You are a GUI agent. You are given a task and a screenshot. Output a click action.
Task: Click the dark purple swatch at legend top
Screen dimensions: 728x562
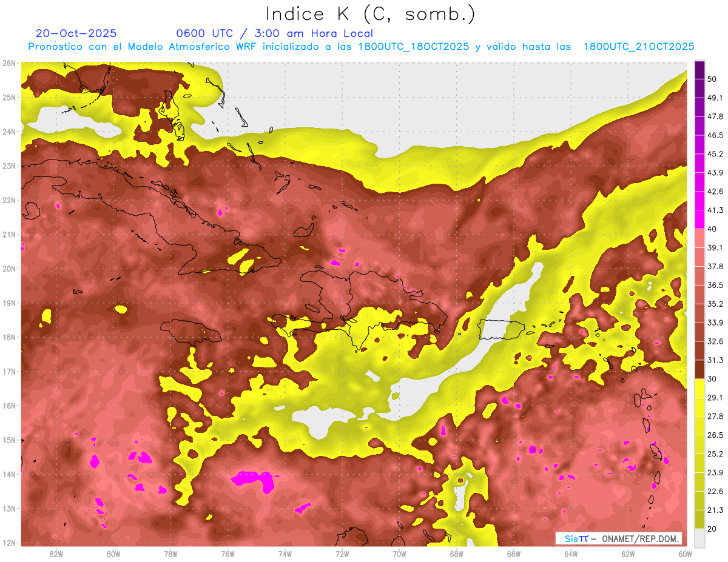699,68
